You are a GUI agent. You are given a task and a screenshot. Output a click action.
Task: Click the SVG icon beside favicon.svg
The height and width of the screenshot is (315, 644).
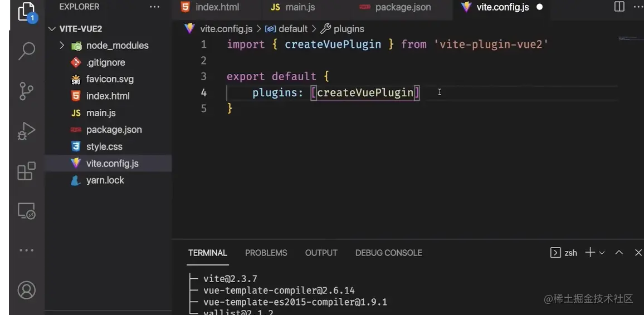tap(76, 79)
